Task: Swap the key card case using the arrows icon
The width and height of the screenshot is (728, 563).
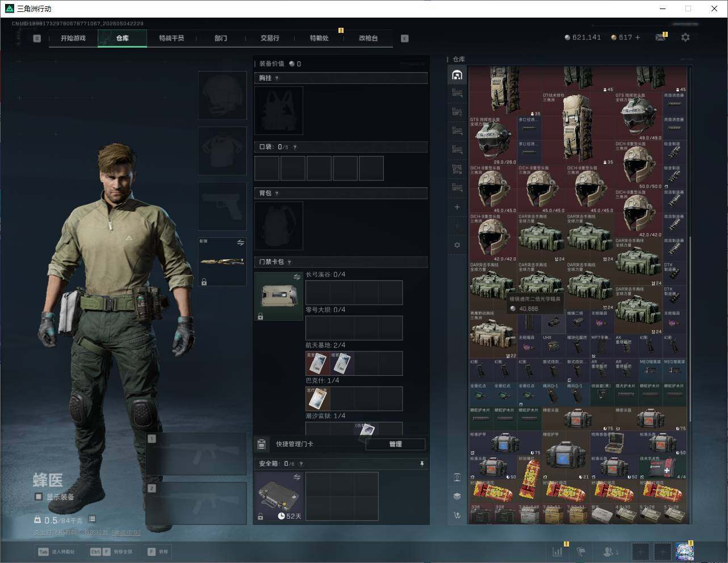Action: coord(297,277)
